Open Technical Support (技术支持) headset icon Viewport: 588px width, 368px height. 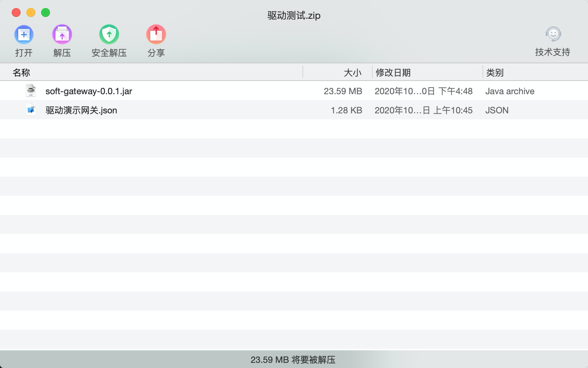553,35
